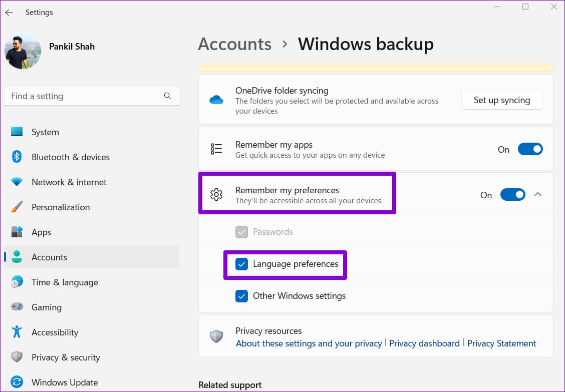This screenshot has width=565, height=392.
Task: Click the search magnifier icon
Action: tap(167, 96)
